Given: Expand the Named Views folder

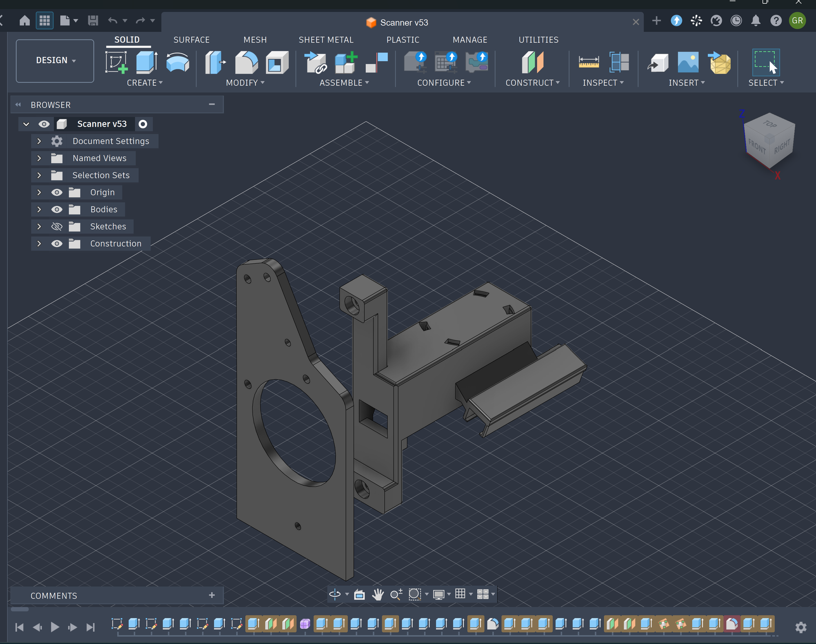Looking at the screenshot, I should (39, 158).
